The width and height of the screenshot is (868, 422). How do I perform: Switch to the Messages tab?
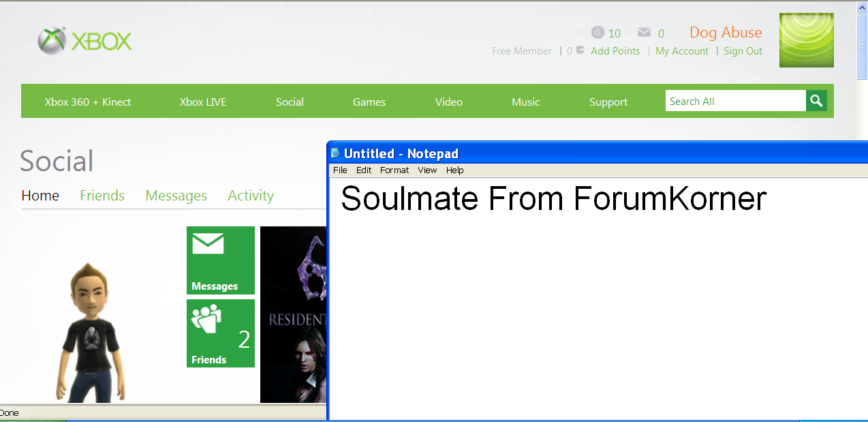click(x=176, y=196)
